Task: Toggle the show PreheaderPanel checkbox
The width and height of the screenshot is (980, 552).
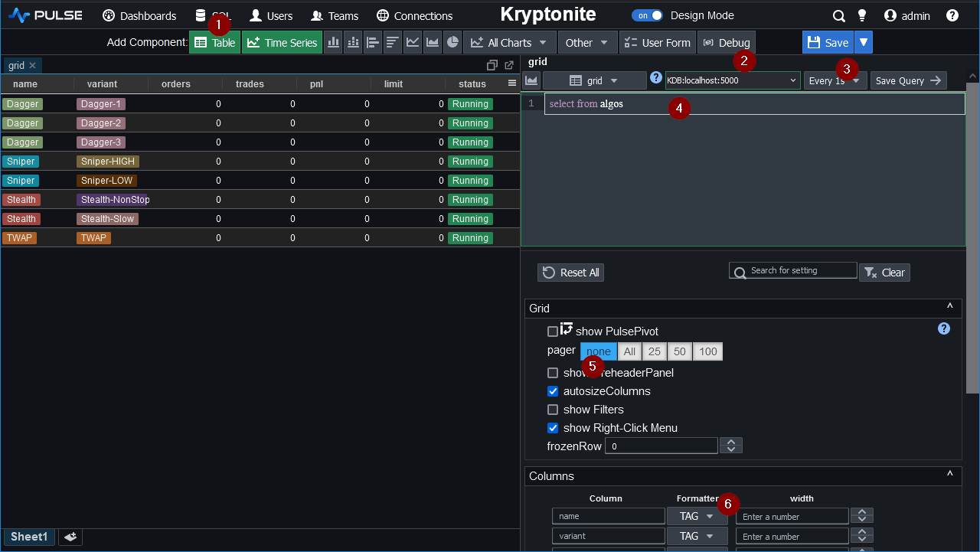Action: [x=553, y=373]
